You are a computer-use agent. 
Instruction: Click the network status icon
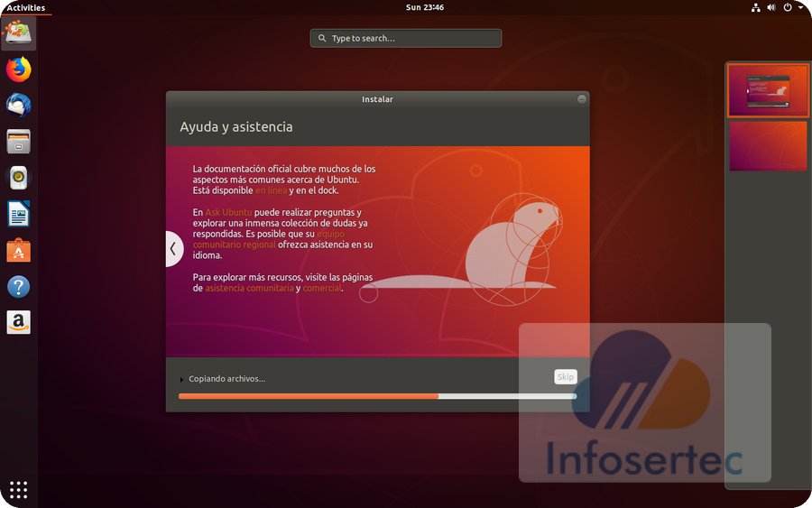click(x=755, y=7)
